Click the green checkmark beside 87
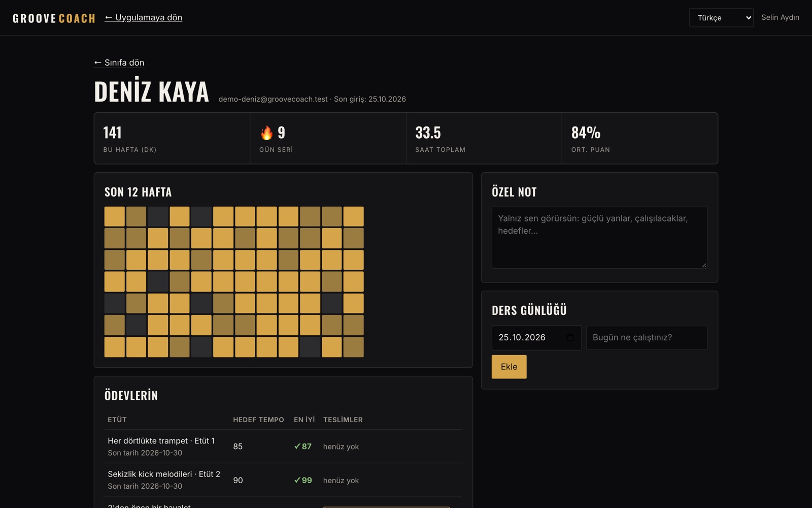The height and width of the screenshot is (508, 812). (x=297, y=447)
